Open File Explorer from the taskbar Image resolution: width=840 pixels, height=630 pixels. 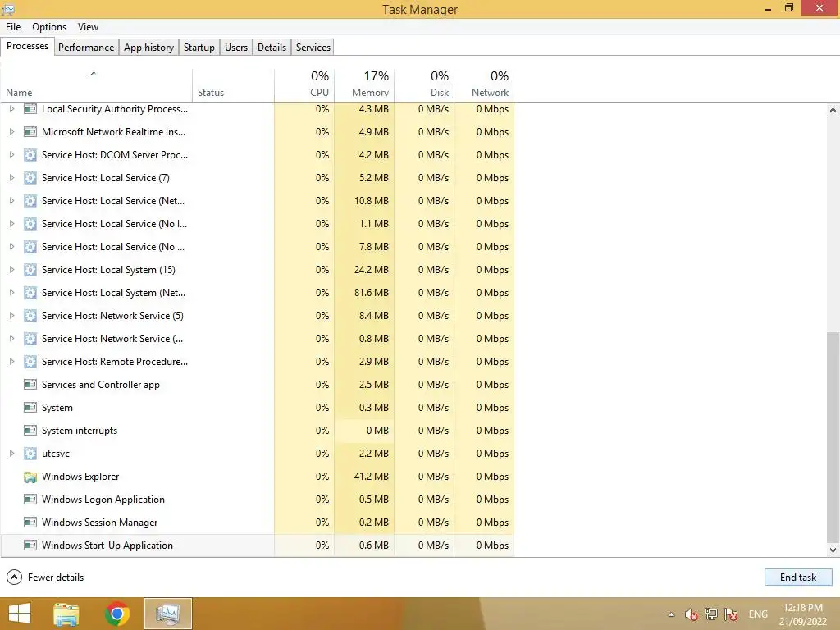(x=66, y=614)
